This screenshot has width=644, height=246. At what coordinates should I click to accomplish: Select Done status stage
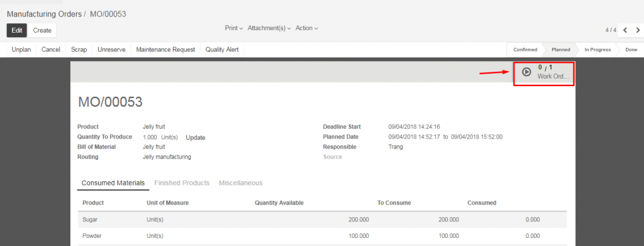(631, 50)
